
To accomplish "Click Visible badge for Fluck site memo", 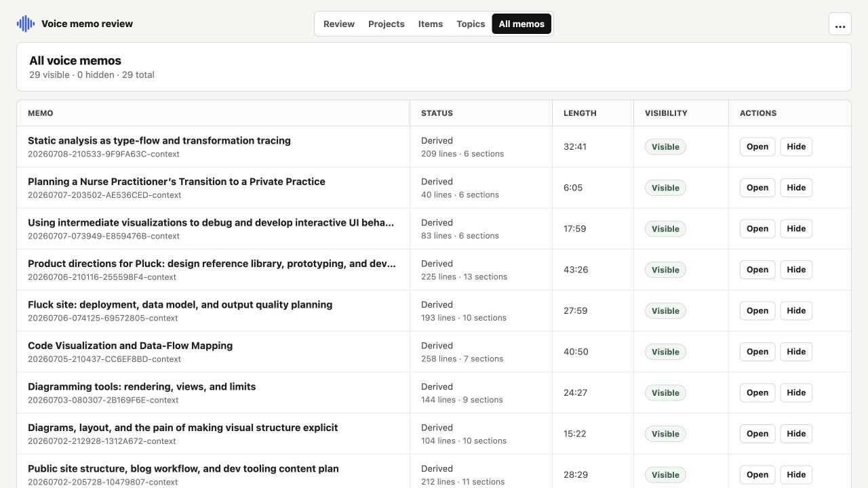I will 665,310.
